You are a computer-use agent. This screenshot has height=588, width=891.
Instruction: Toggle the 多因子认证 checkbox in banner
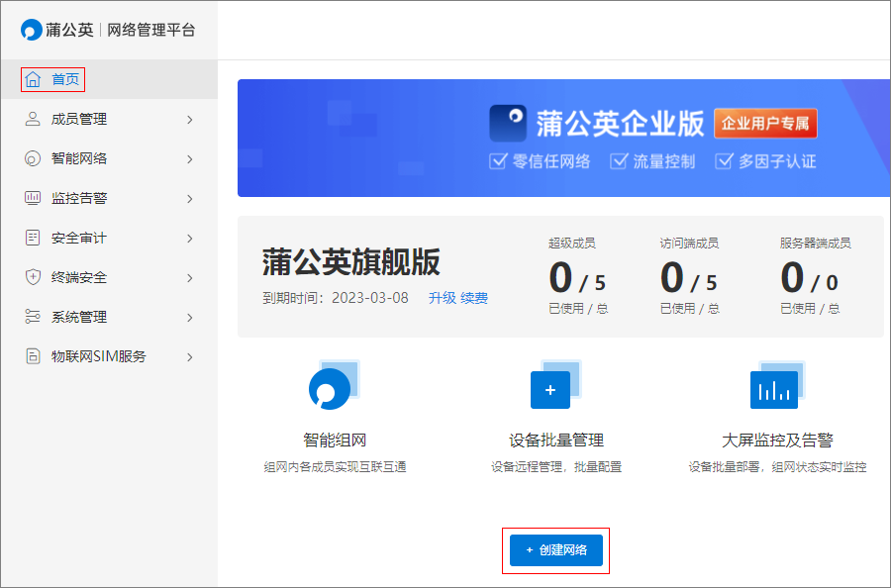click(724, 161)
